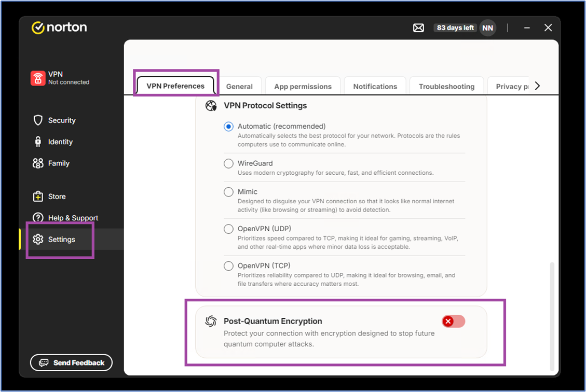Click the VPN Protocol Settings globe icon
586x392 pixels.
[x=211, y=106]
